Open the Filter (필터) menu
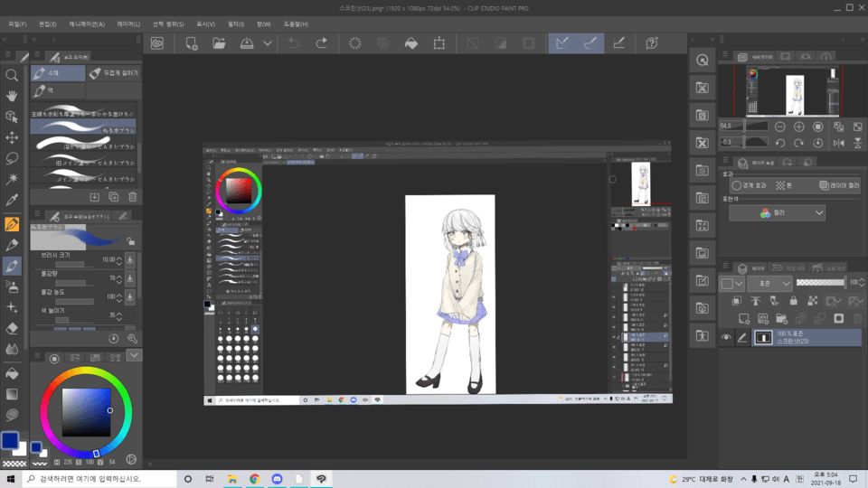The width and height of the screenshot is (868, 488). pos(236,24)
